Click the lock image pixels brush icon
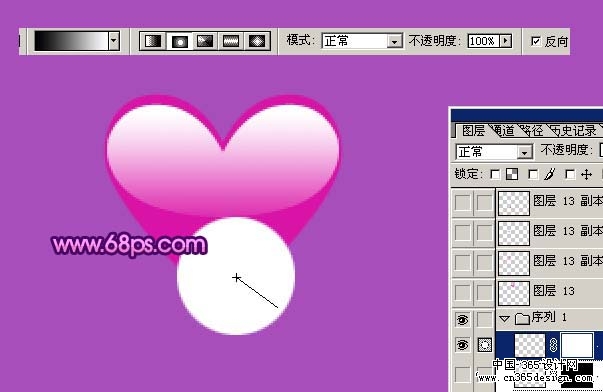 550,174
